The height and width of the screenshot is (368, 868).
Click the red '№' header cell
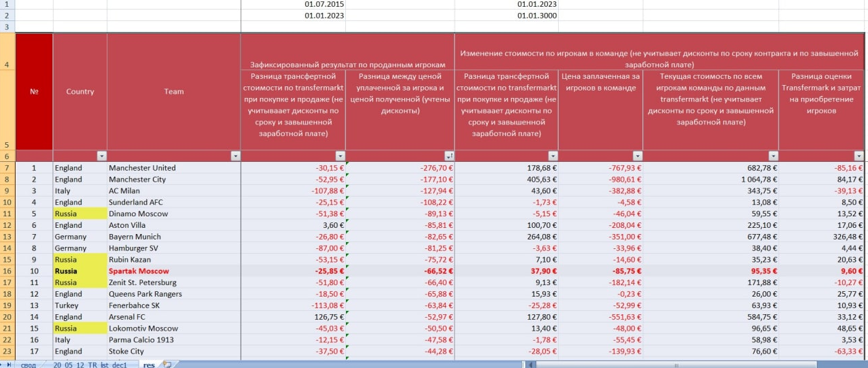click(x=34, y=91)
